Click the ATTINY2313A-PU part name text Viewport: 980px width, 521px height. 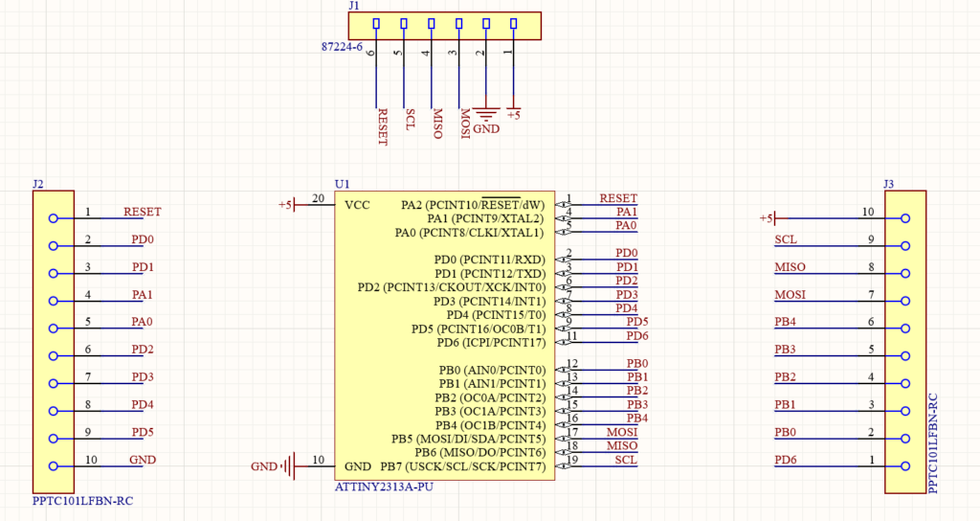tap(383, 487)
